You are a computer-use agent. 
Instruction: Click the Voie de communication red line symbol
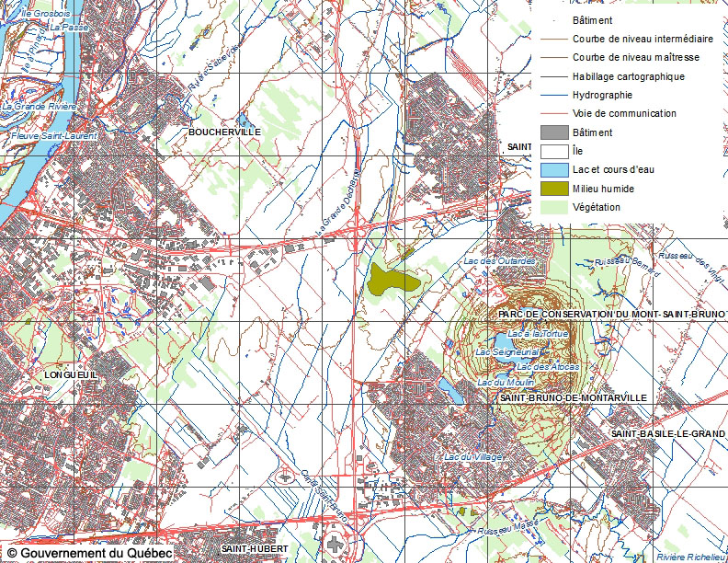click(x=554, y=113)
